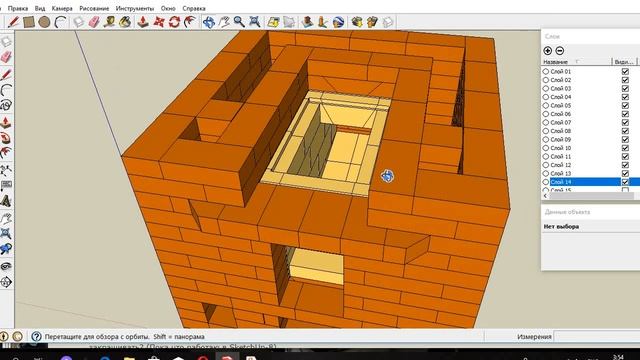Set Слой 10 as active layer radio

point(546,148)
